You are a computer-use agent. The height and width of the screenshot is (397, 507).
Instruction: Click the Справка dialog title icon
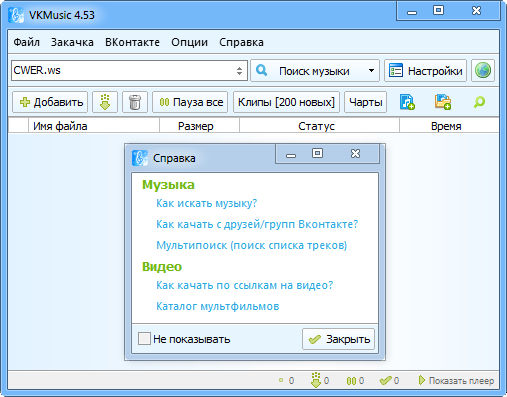tap(140, 158)
